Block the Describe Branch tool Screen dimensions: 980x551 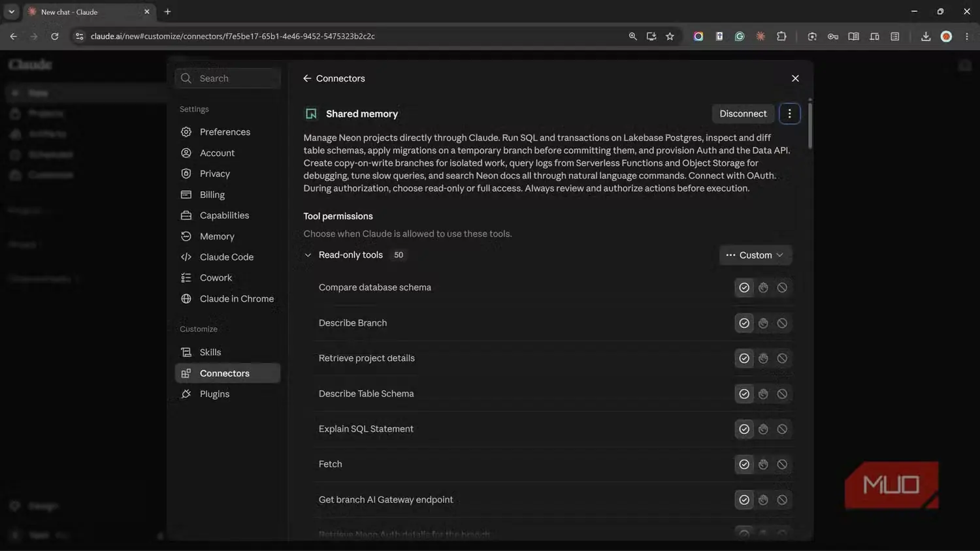782,323
